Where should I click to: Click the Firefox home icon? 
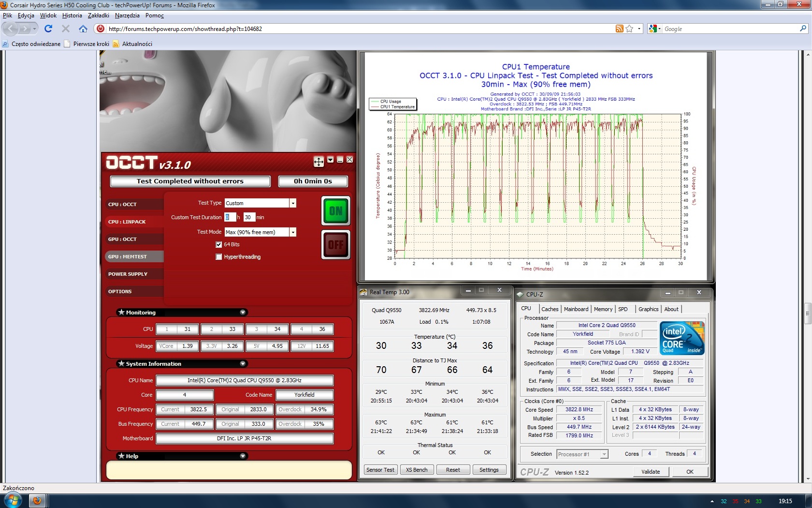coord(83,29)
